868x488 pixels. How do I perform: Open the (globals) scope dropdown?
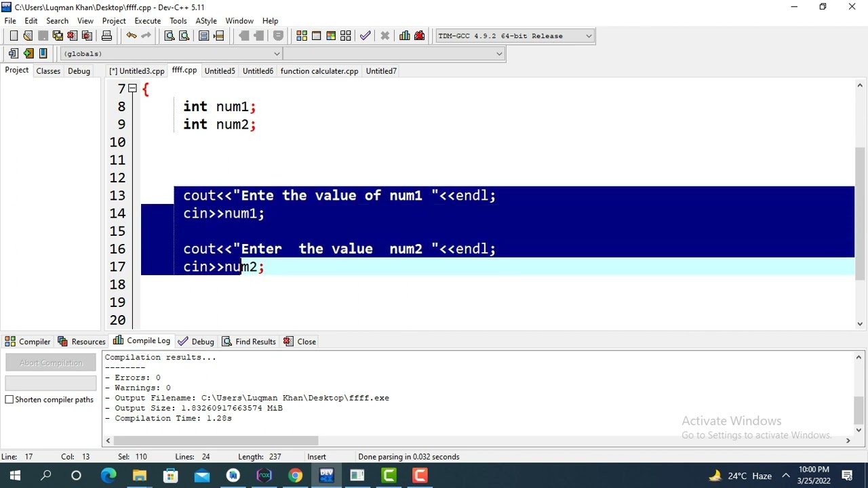277,54
